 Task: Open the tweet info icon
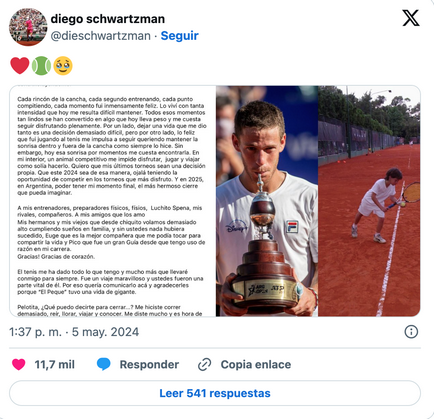411,332
